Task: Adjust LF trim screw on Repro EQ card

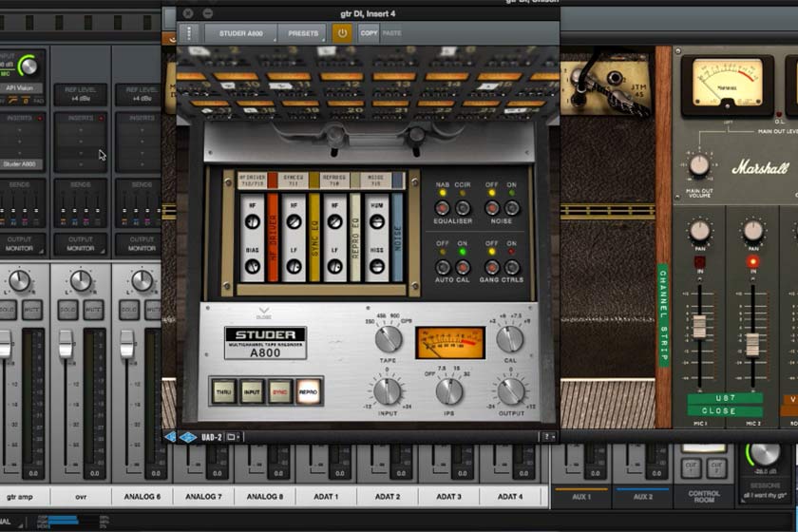Action: 334,266
